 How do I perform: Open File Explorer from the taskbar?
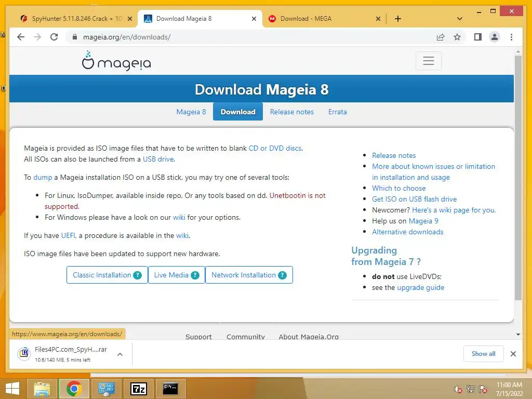[42, 389]
